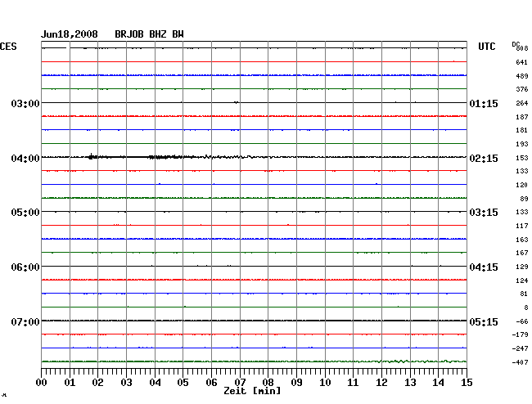The image size is (532, 404).
Task: Click the DC offset value -179
Action: coord(520,335)
